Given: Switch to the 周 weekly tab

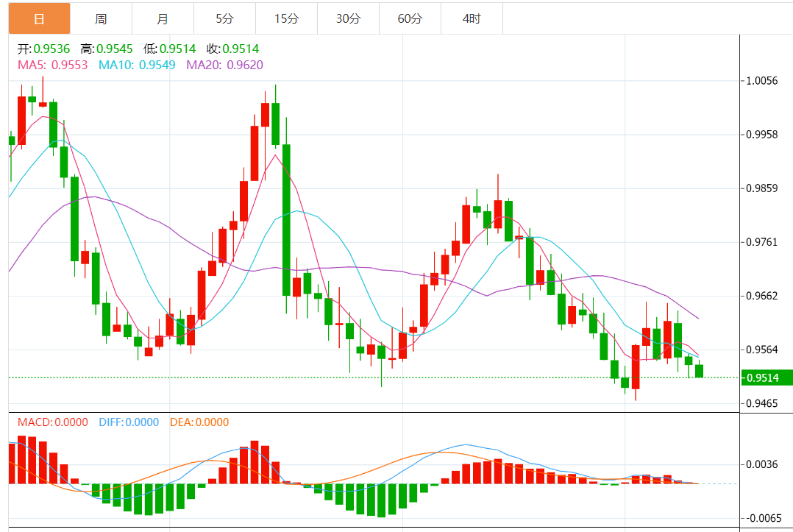Looking at the screenshot, I should (102, 18).
